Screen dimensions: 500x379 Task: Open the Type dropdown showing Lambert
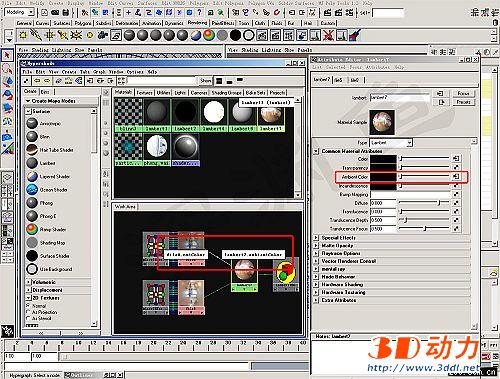391,143
